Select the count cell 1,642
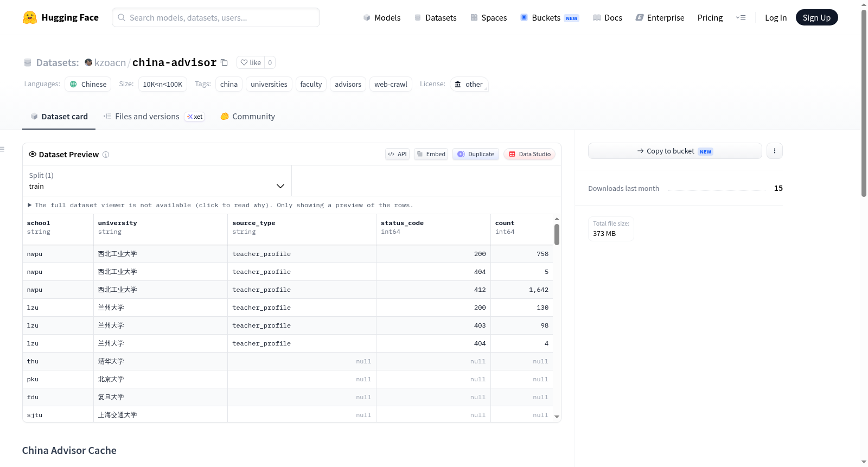The height and width of the screenshot is (467, 868). [x=522, y=290]
